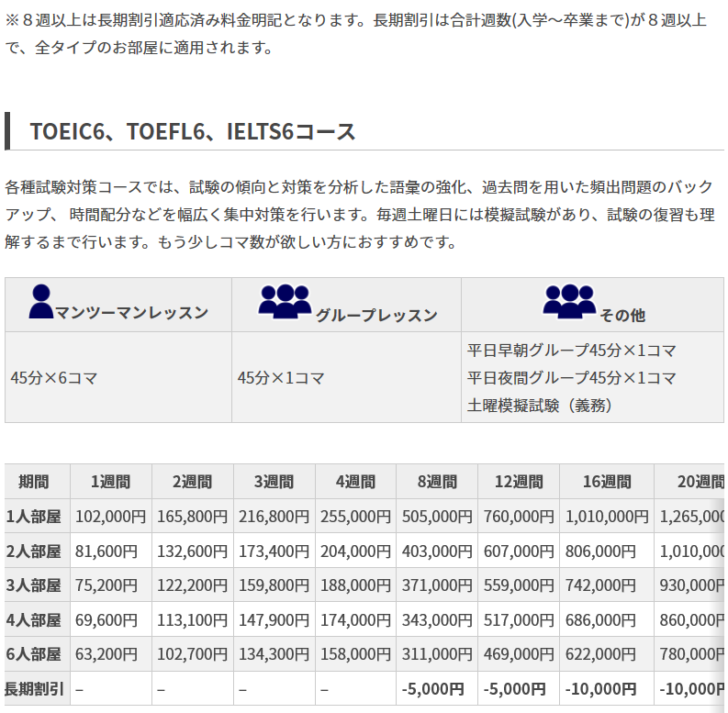Select the 12週間 column header
Screen dimensions: 728x713
click(x=519, y=482)
